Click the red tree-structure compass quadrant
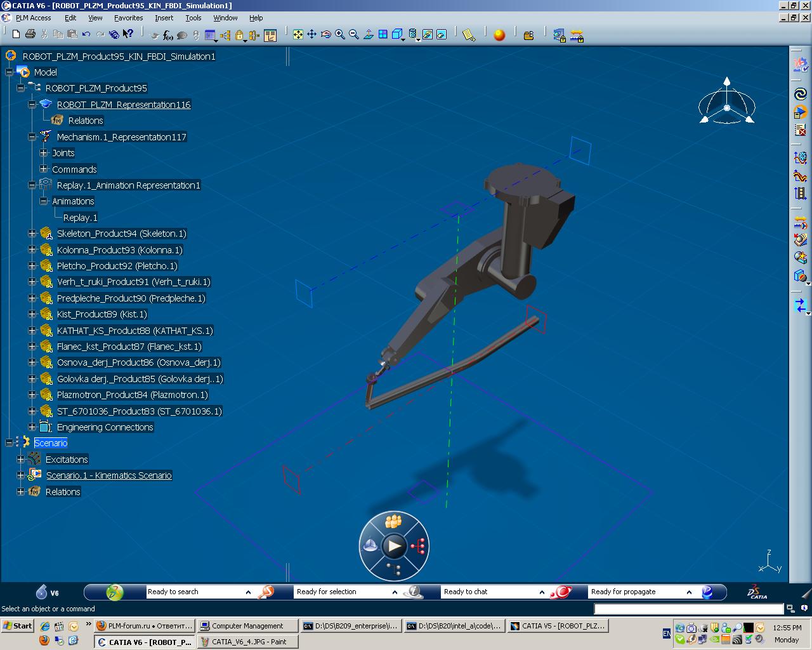The image size is (812, 650). click(417, 545)
